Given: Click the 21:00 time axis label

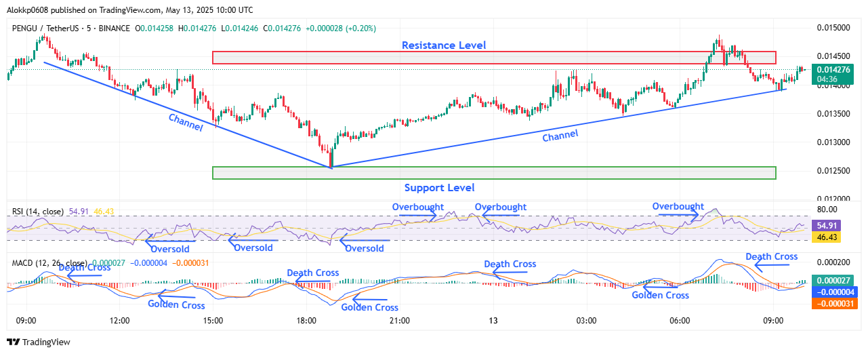Looking at the screenshot, I should (400, 321).
